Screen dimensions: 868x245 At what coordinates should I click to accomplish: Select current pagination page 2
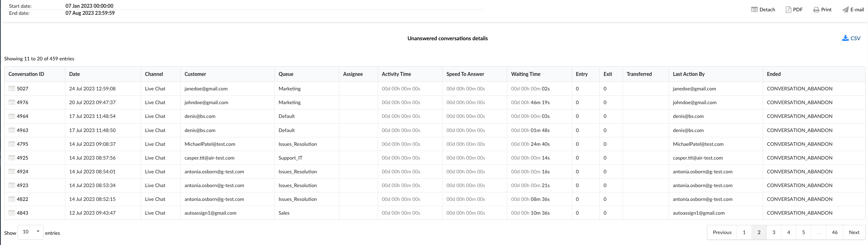click(759, 232)
